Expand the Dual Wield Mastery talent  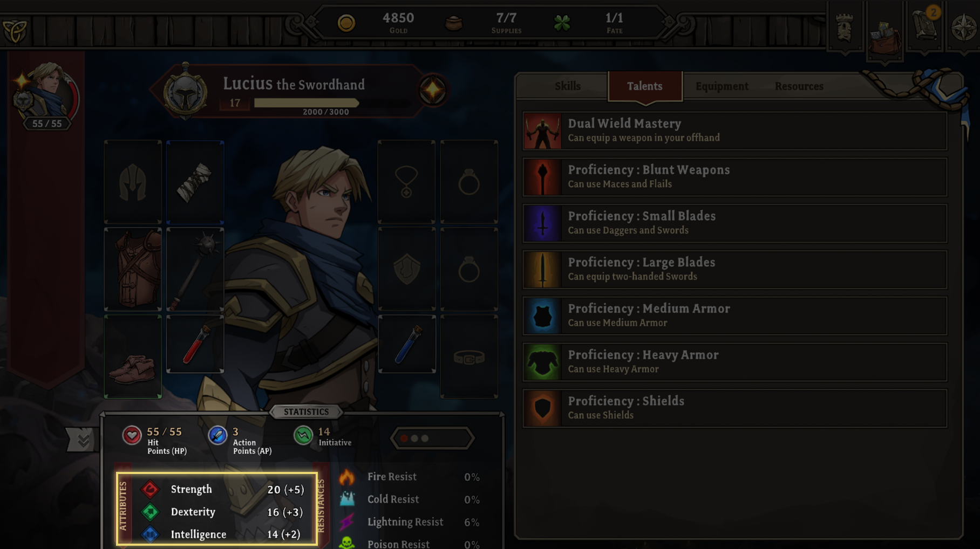pyautogui.click(x=734, y=131)
